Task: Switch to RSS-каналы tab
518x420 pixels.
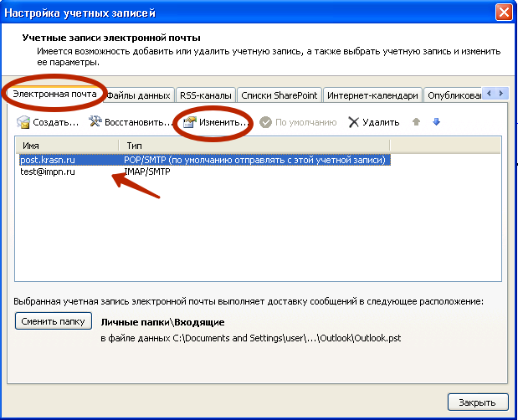Action: pos(205,95)
